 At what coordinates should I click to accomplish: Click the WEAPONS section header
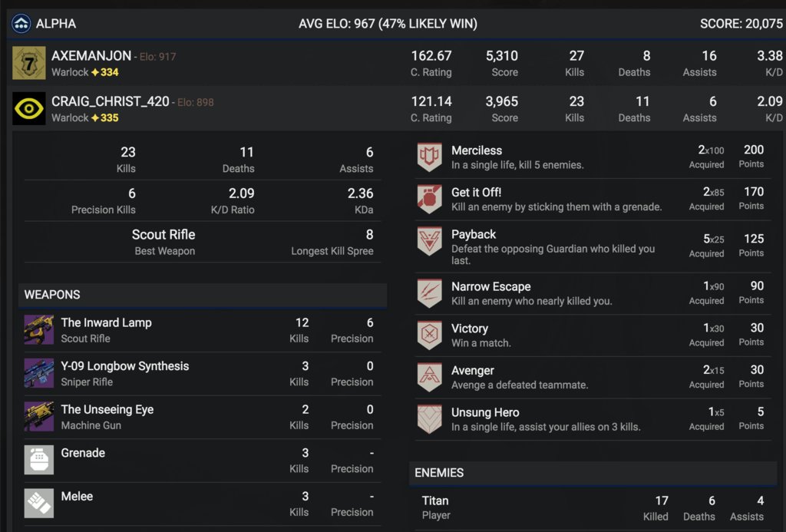coord(203,295)
